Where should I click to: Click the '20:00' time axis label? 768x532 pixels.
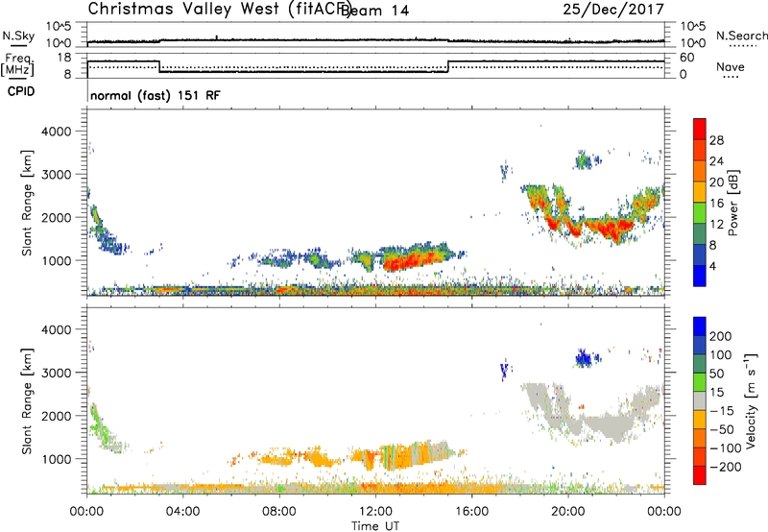pos(567,512)
